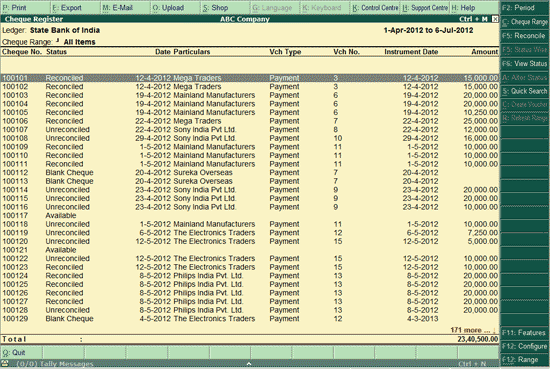Open the Help menu
Image resolution: width=550 pixels, height=369 pixels.
pyautogui.click(x=474, y=7)
